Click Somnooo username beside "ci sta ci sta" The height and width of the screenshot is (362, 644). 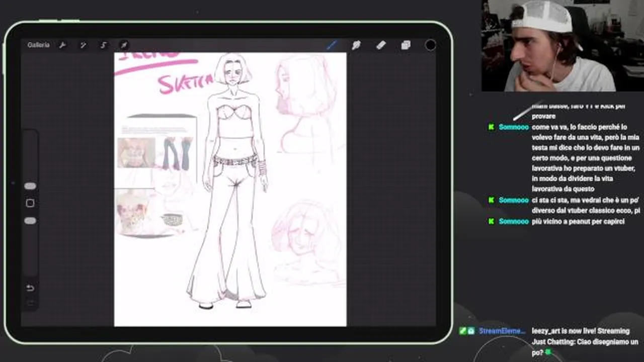[514, 200]
